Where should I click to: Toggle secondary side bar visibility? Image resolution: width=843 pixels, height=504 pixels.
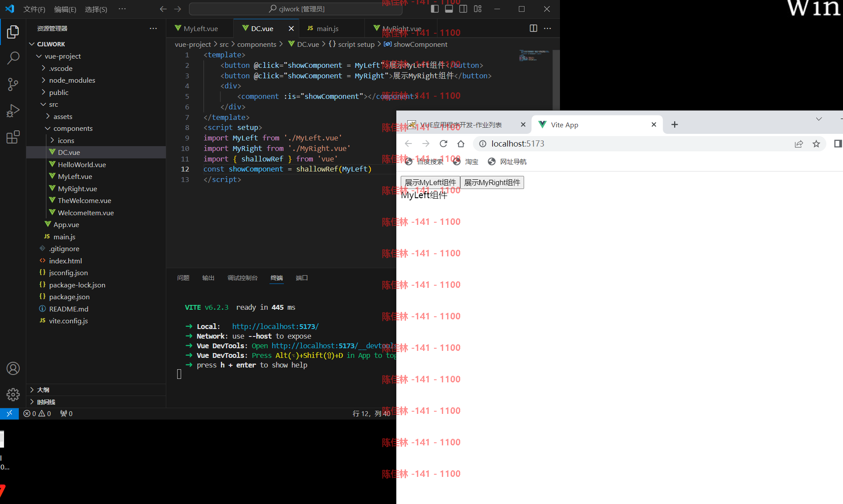pos(463,9)
